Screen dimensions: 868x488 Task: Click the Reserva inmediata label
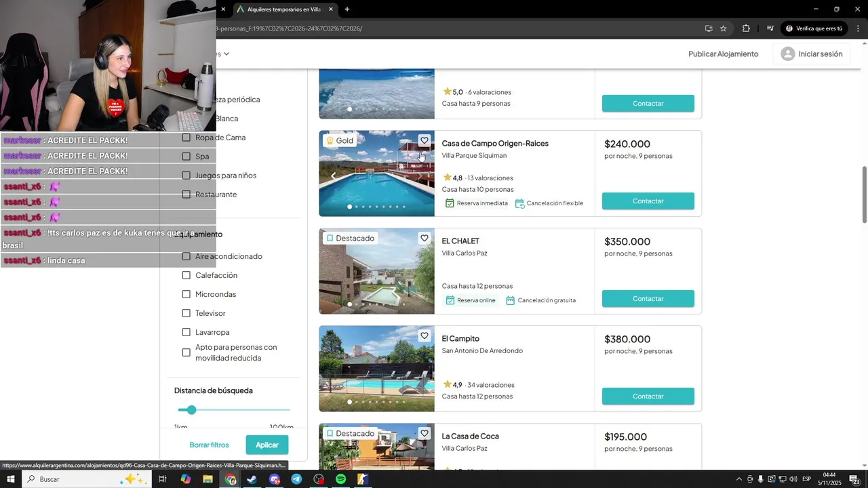tap(482, 203)
